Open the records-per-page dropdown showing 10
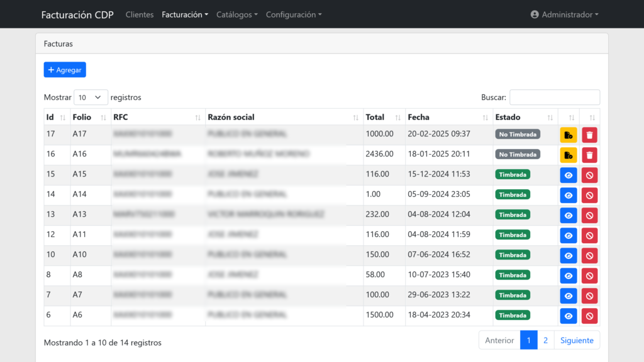 pyautogui.click(x=91, y=97)
